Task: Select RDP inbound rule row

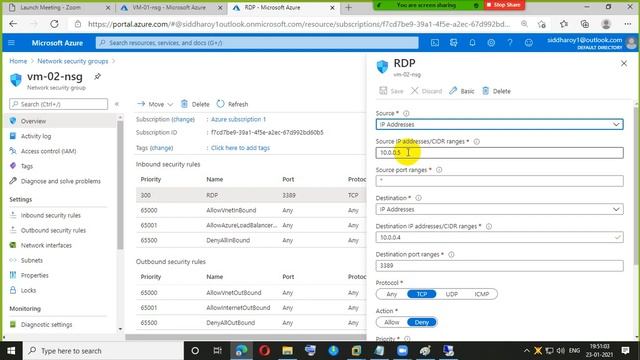Action: point(251,195)
